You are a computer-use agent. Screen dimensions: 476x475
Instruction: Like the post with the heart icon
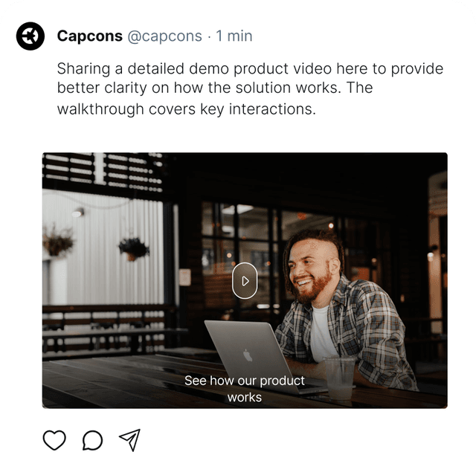(x=54, y=440)
